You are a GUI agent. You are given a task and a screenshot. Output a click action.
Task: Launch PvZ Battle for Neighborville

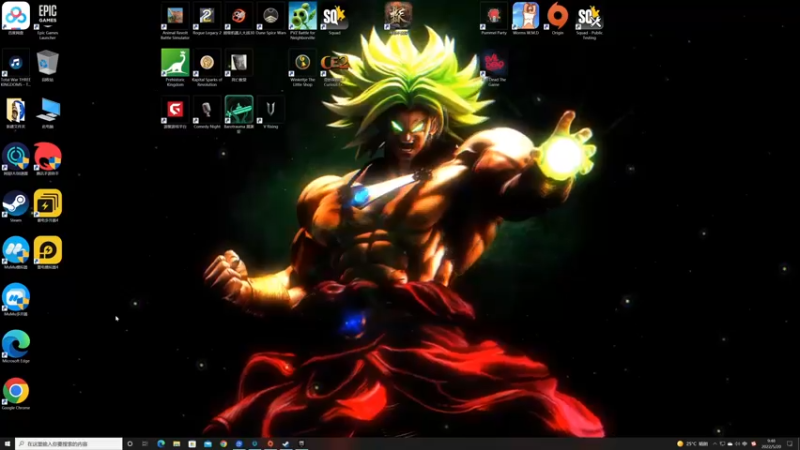tap(303, 20)
